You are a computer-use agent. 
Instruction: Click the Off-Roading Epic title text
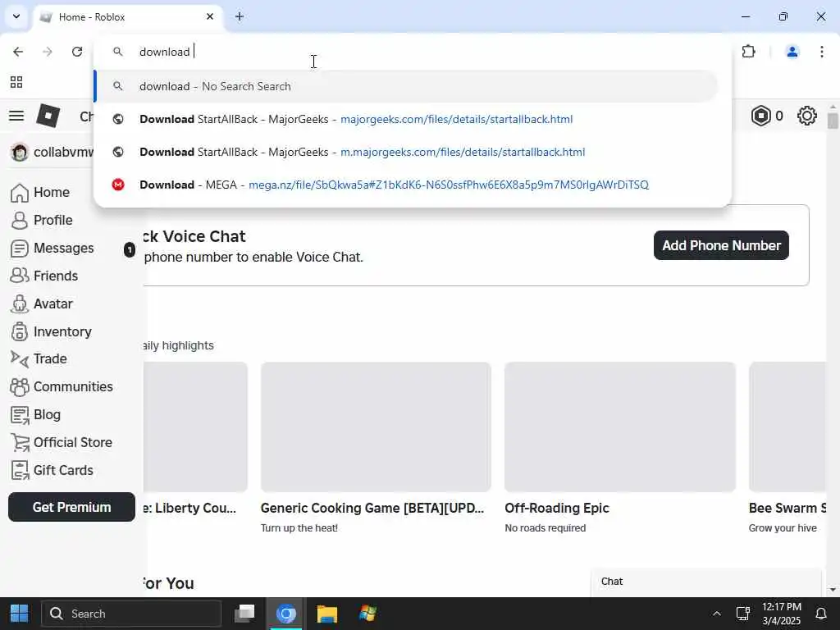tap(557, 508)
